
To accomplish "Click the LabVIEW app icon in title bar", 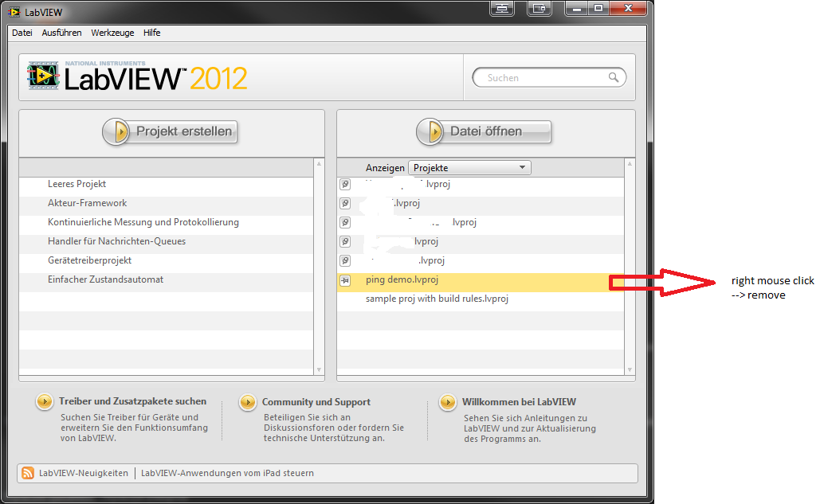I will tap(14, 12).
